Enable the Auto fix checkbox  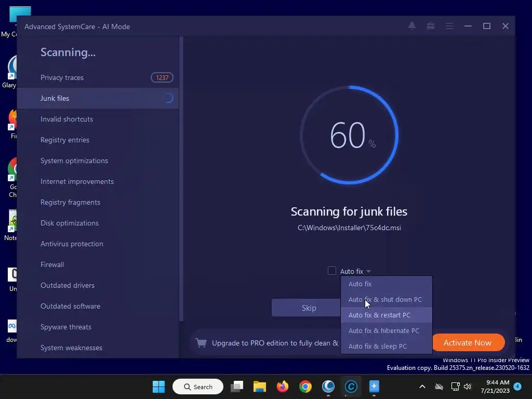pyautogui.click(x=332, y=271)
